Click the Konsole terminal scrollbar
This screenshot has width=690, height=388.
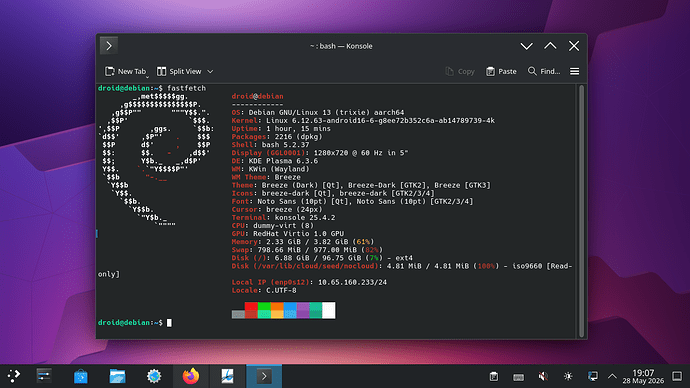581,211
